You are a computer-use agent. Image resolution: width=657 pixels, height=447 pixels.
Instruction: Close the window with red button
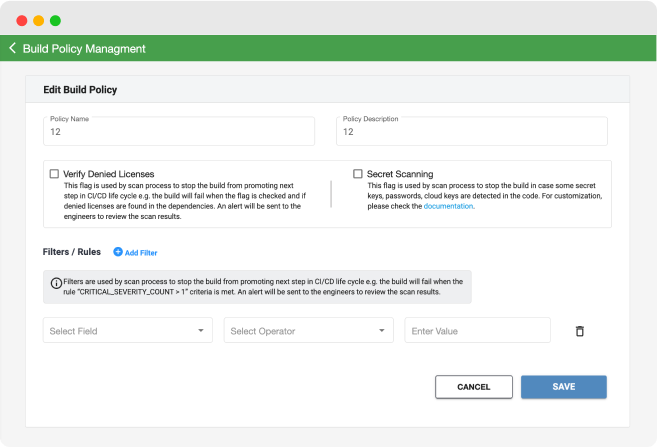point(22,20)
